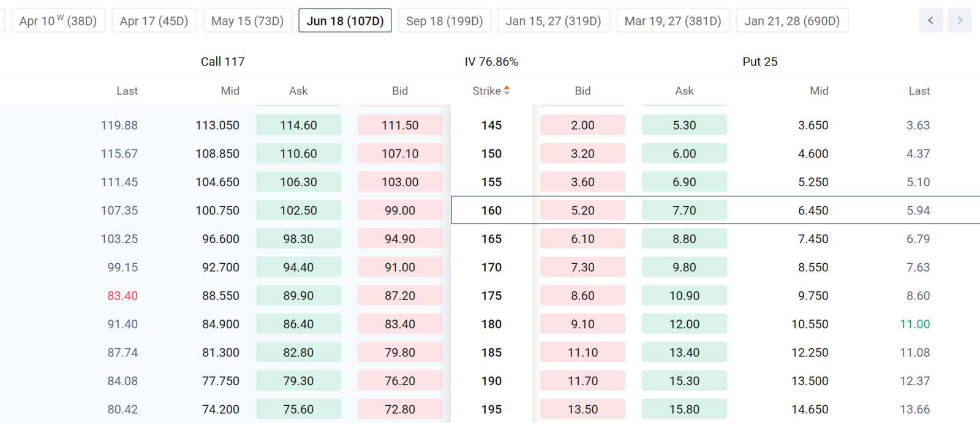Viewport: 980px width, 423px height.
Task: Click the call bid price 111.50 at strike 145
Action: click(x=400, y=125)
